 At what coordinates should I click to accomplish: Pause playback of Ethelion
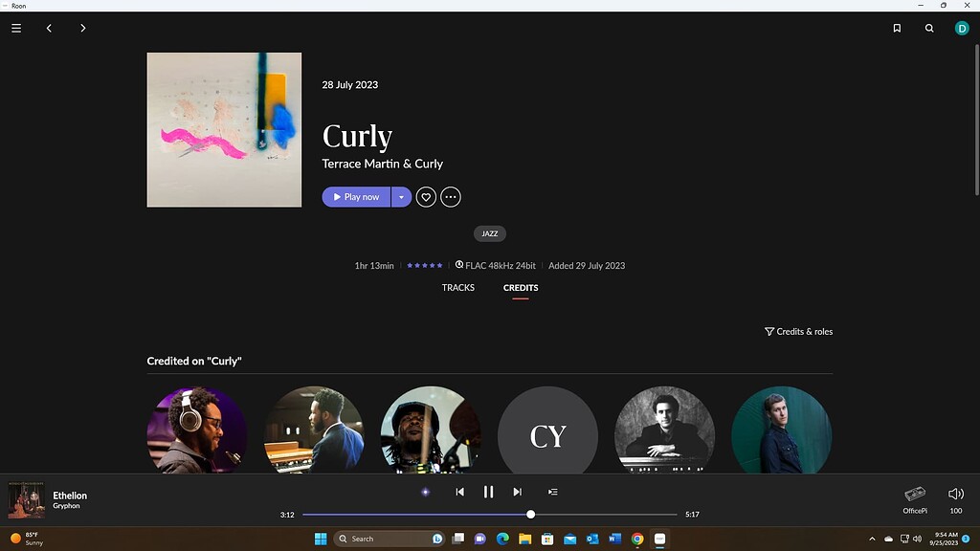(489, 491)
